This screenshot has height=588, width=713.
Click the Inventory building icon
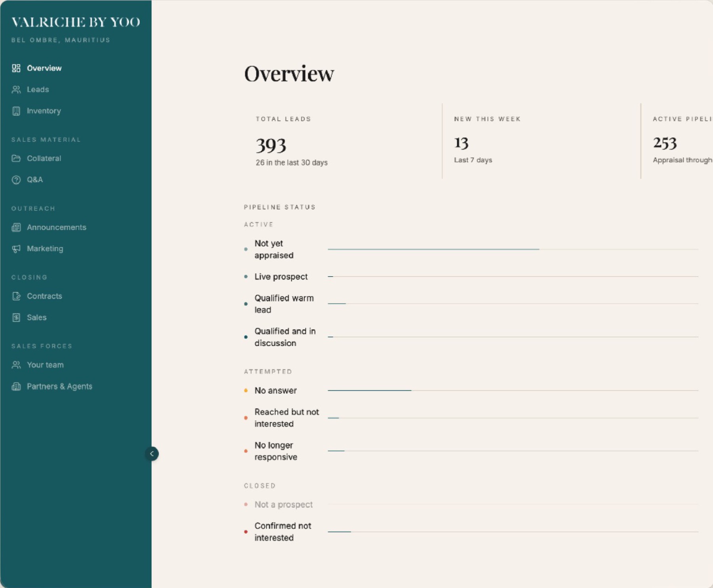pyautogui.click(x=16, y=111)
